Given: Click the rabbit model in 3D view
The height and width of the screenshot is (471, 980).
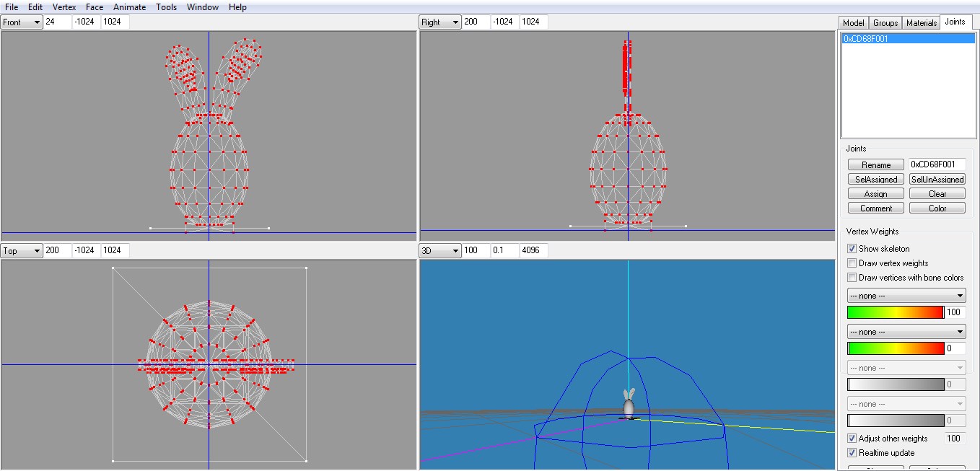Looking at the screenshot, I should coord(629,405).
